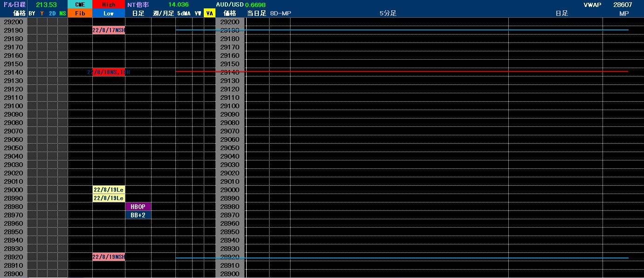The height and width of the screenshot is (278, 644).
Task: Select the red line at 29140
Action: (x=402, y=71)
